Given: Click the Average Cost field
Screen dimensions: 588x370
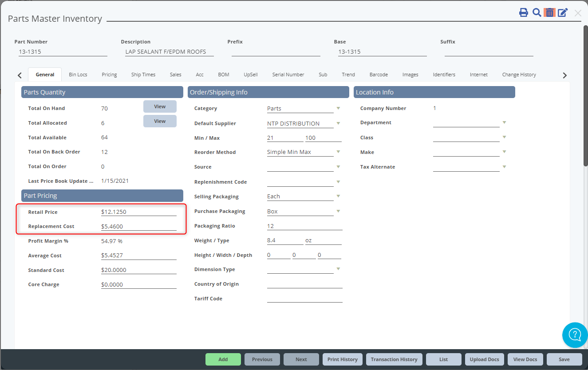Looking at the screenshot, I should point(139,256).
